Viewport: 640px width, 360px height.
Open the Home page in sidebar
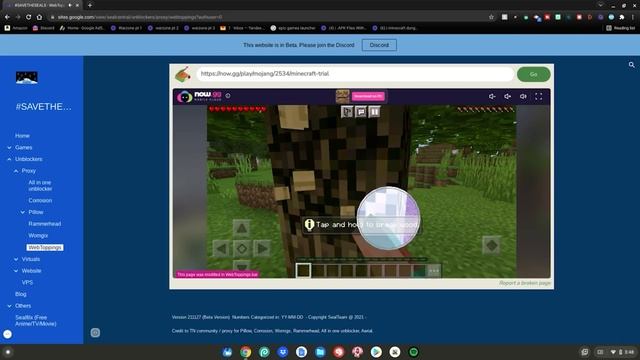pyautogui.click(x=22, y=136)
